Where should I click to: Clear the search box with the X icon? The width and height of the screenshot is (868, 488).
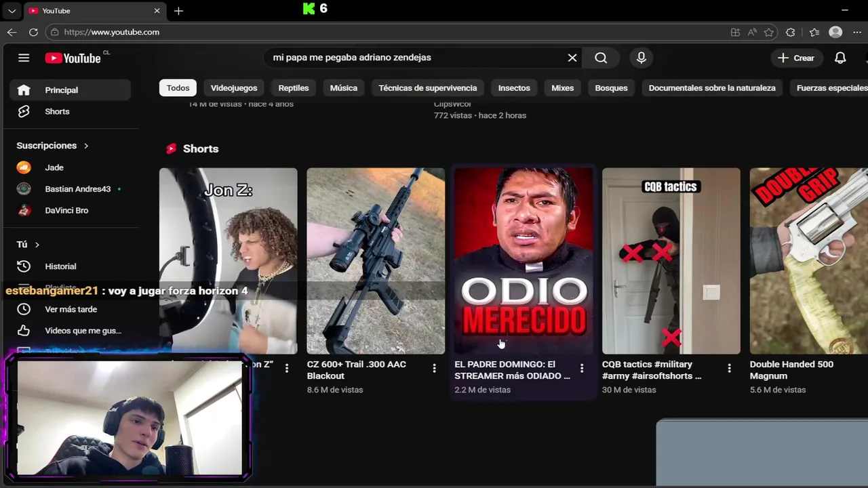coord(572,58)
